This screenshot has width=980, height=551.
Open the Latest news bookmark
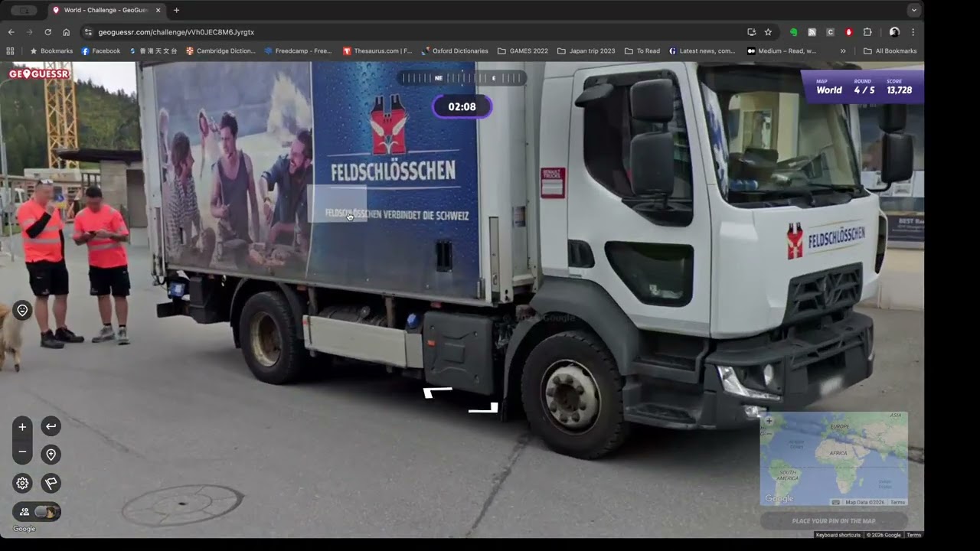(x=702, y=51)
